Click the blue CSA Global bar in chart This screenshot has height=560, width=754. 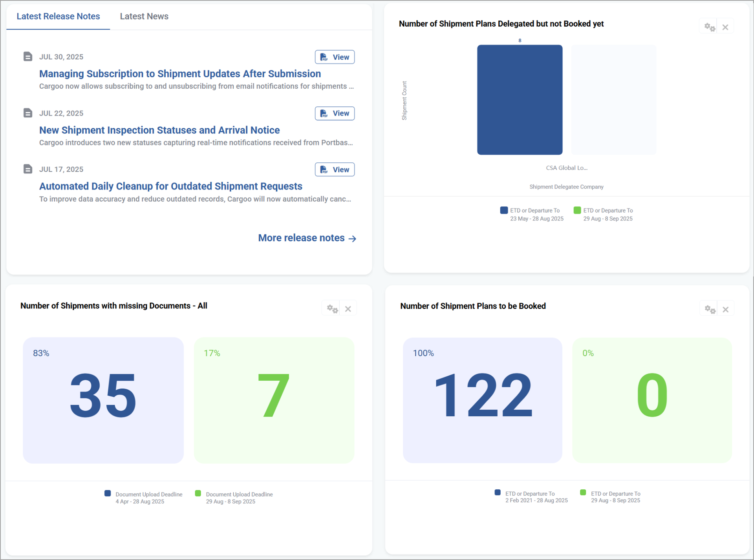(520, 100)
